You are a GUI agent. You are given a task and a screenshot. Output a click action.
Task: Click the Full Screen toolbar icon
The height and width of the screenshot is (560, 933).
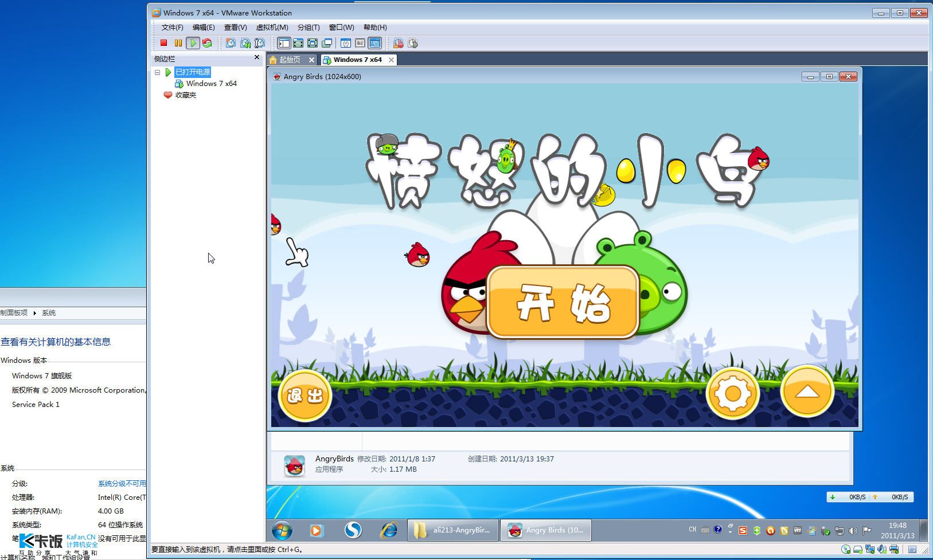click(313, 43)
